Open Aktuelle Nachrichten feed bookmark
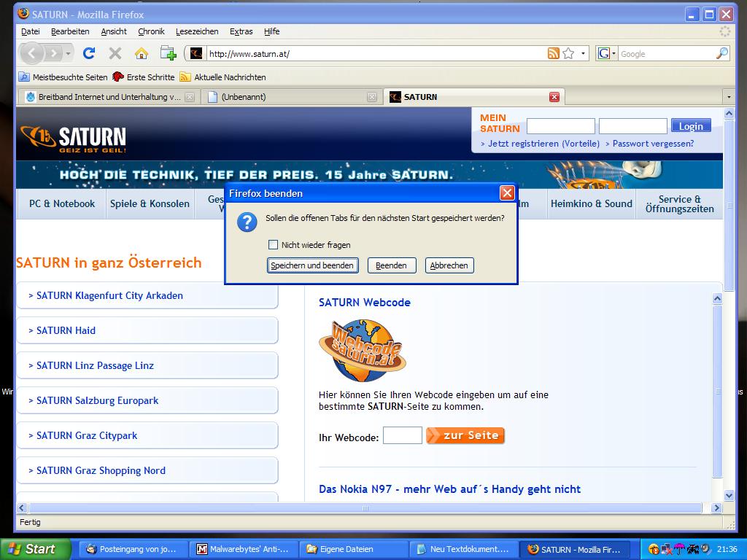Image resolution: width=747 pixels, height=560 pixels. 222,77
